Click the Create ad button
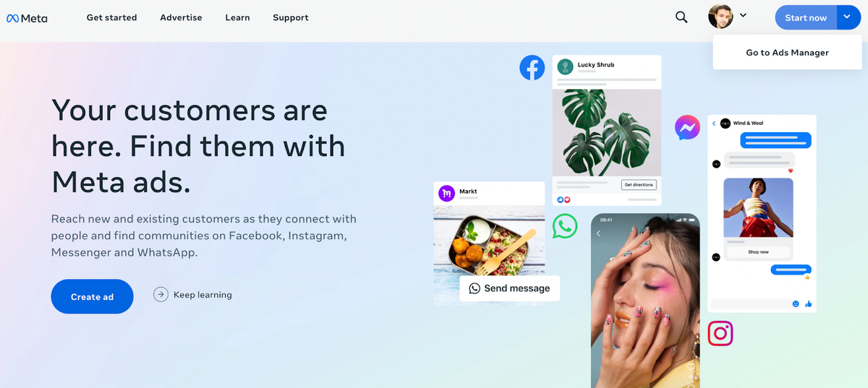 (x=92, y=296)
